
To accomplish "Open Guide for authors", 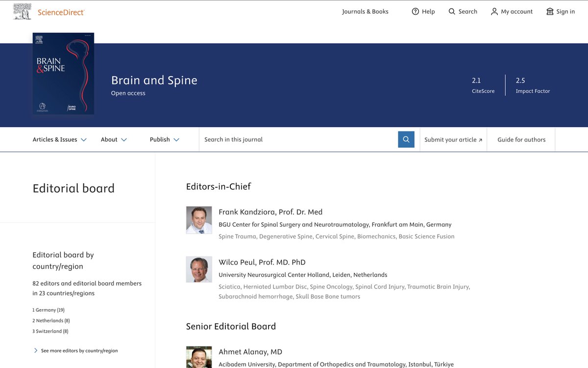I will (x=521, y=139).
